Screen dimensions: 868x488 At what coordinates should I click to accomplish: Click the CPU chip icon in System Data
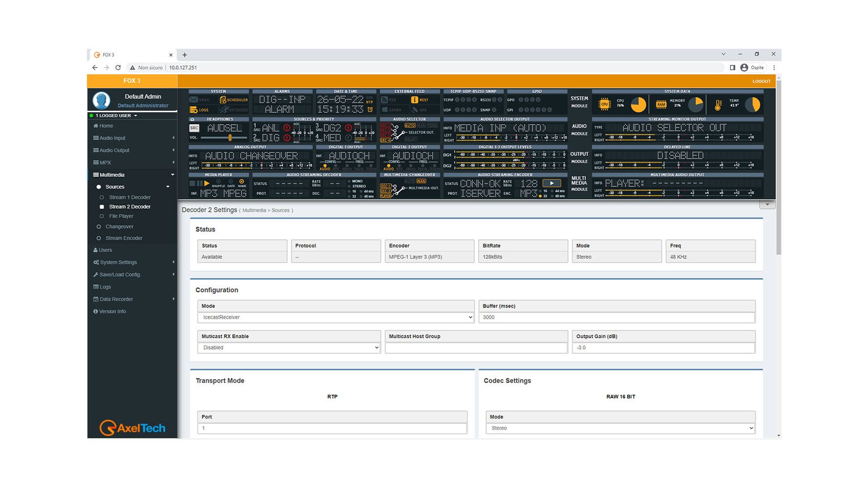pyautogui.click(x=604, y=104)
